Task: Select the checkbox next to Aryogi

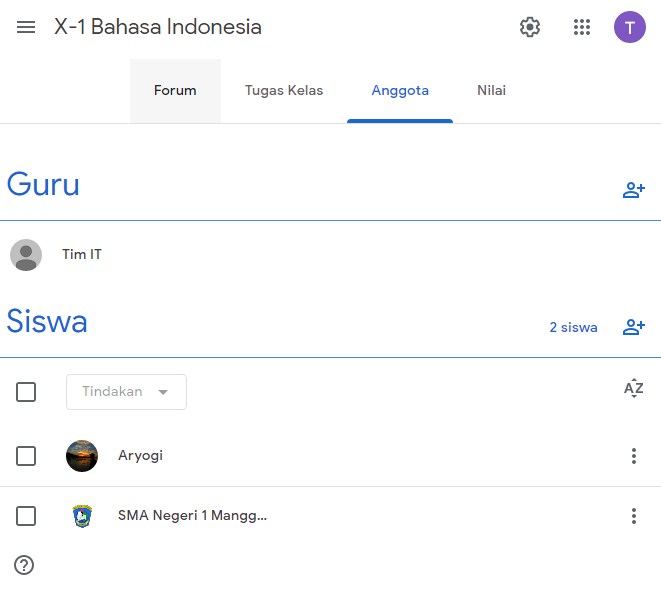Action: (26, 456)
